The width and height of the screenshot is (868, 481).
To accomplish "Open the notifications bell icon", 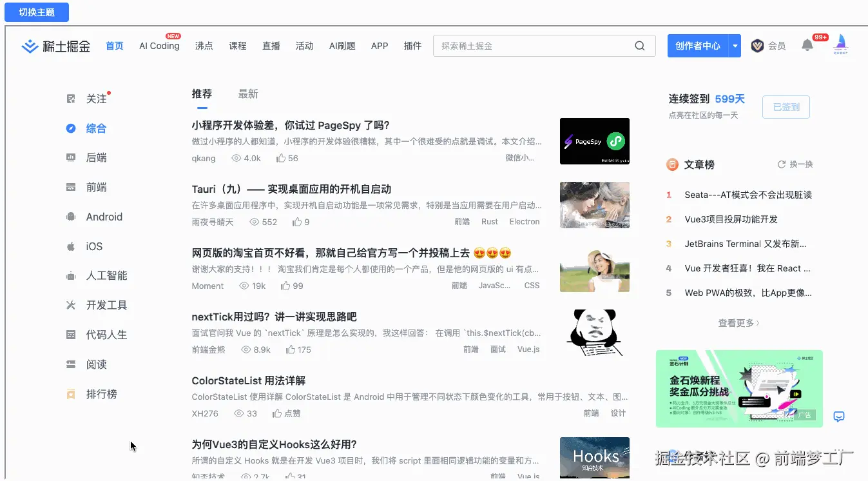I will pos(807,45).
